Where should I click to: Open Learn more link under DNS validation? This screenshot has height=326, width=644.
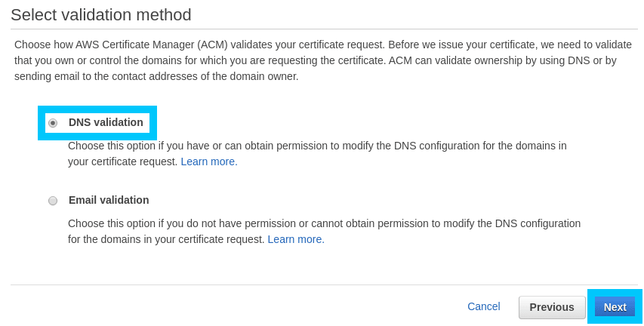point(209,161)
